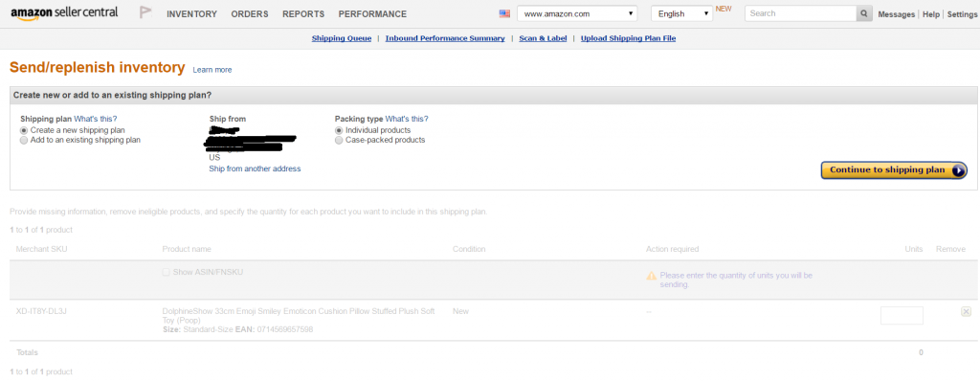Click the magnifier search button
980x382 pixels.
(x=864, y=13)
